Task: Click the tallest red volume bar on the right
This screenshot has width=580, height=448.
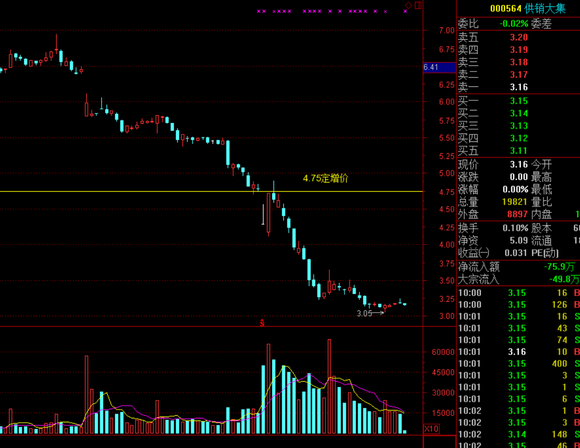Action: (x=329, y=386)
